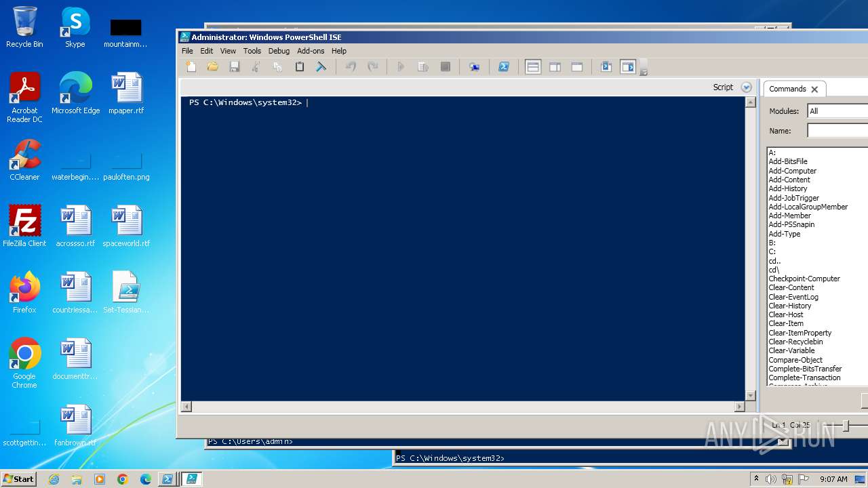Select Clear-EventLog in the commands list
The width and height of the screenshot is (868, 488).
[x=793, y=297]
